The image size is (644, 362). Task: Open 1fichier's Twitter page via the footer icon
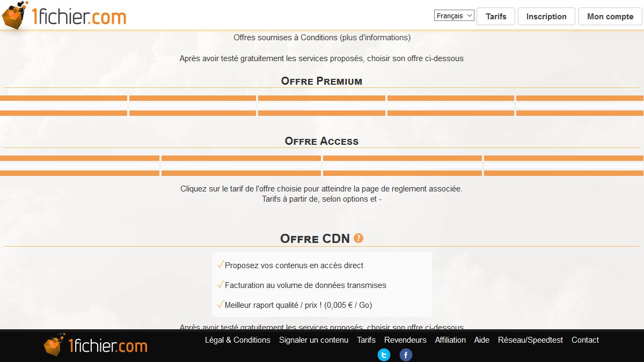[x=383, y=354]
